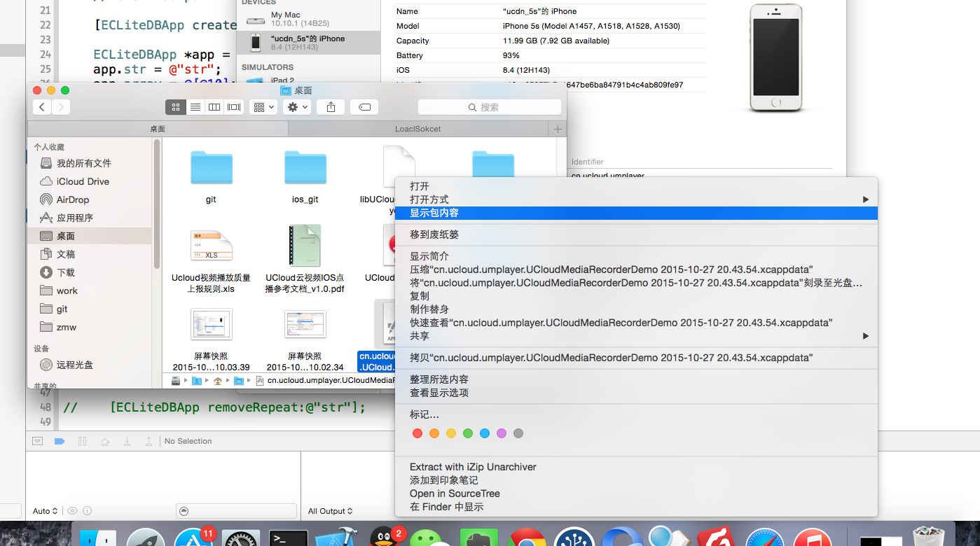Open Terminal from the Dock

pos(289,538)
